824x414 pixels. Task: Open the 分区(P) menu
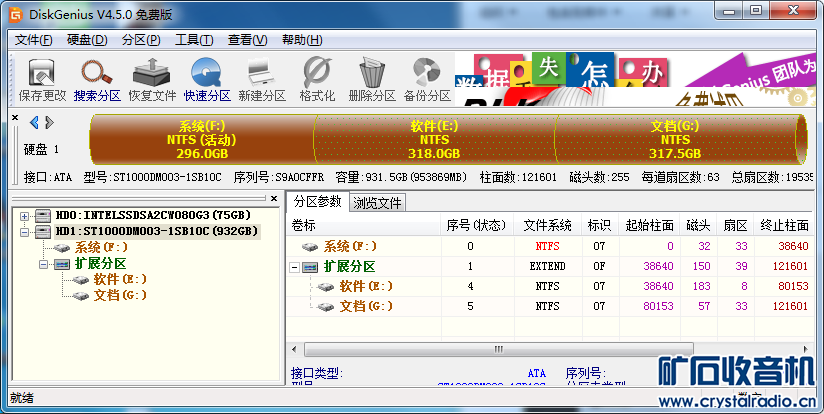[x=141, y=40]
